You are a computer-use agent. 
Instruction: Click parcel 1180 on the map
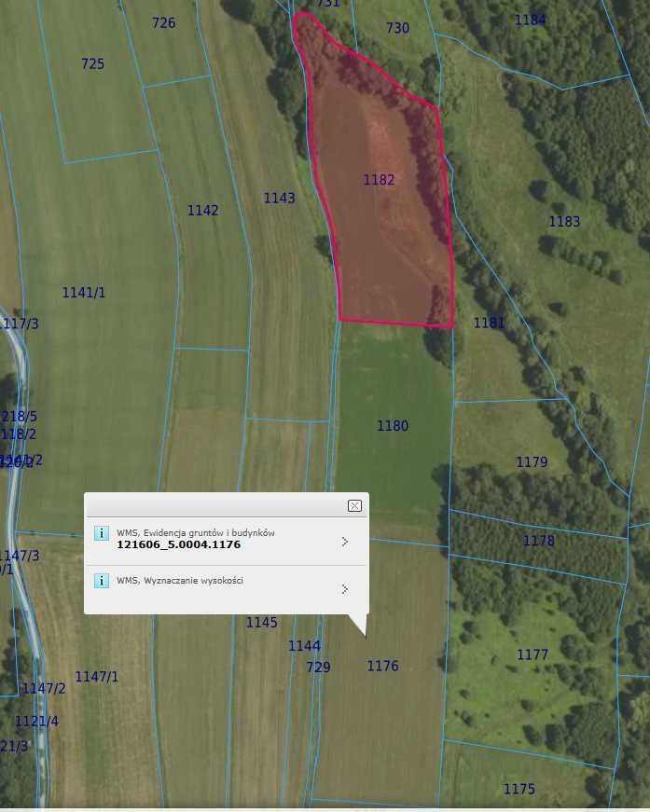coord(392,426)
